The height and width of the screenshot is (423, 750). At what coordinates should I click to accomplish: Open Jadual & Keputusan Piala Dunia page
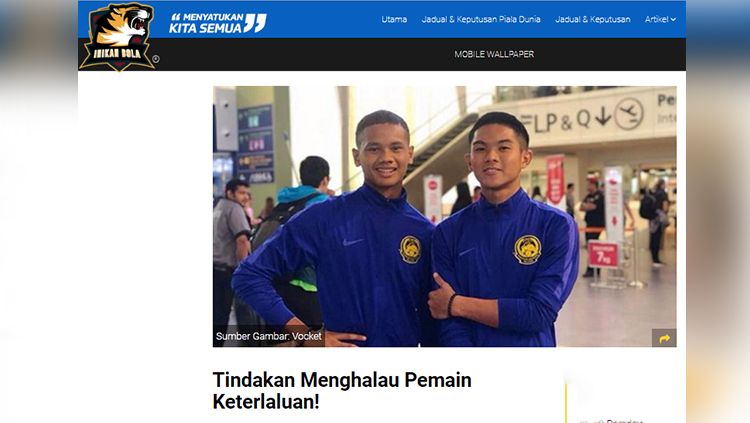[481, 19]
